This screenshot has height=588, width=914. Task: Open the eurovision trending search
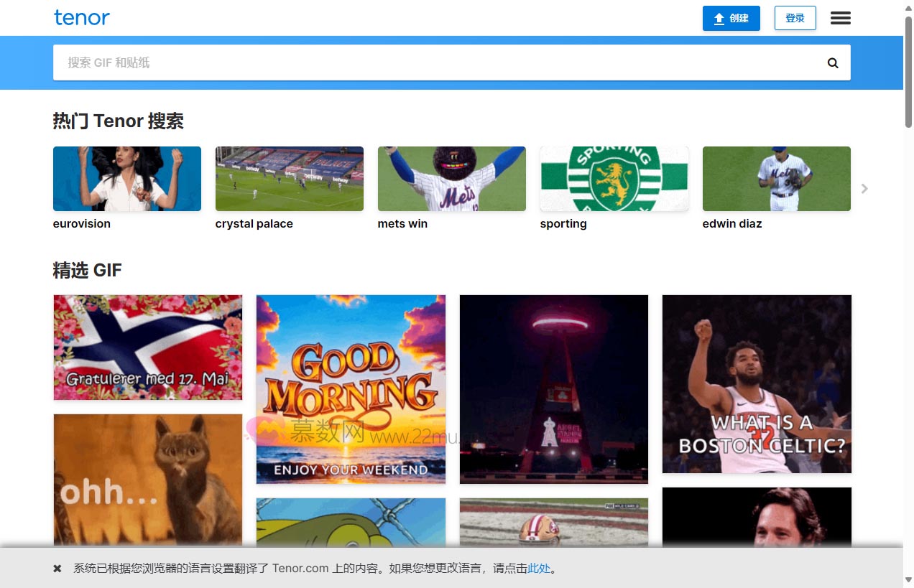(127, 179)
